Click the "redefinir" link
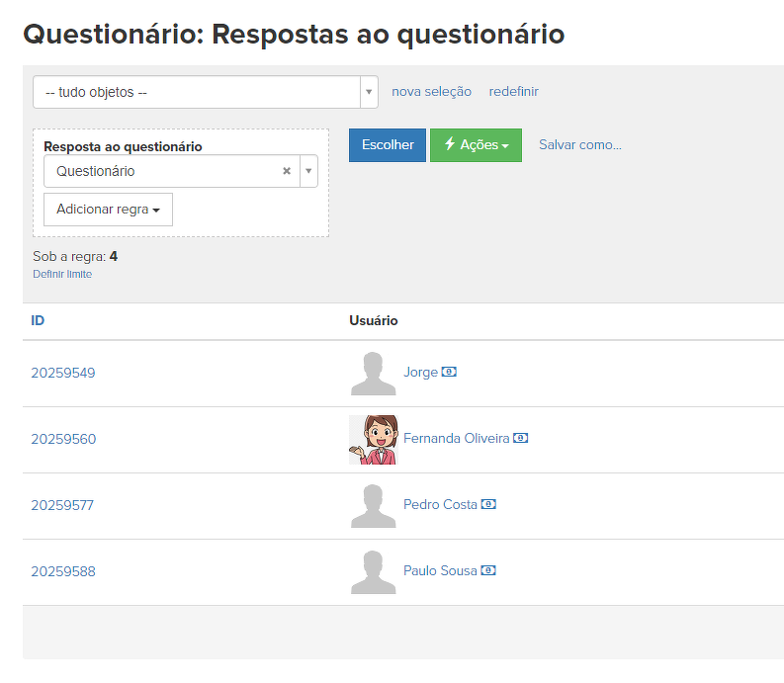 (x=513, y=92)
